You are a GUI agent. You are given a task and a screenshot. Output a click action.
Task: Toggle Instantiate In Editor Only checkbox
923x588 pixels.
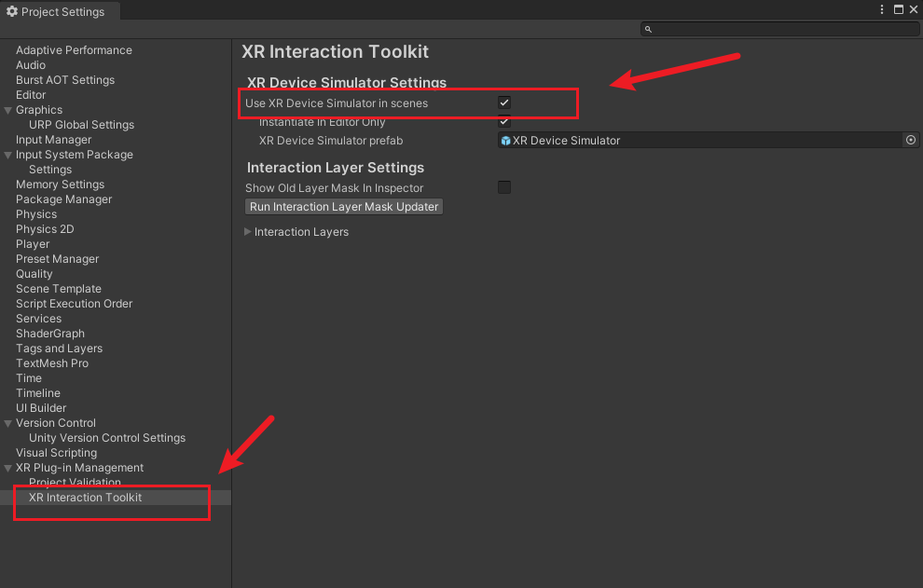point(504,122)
